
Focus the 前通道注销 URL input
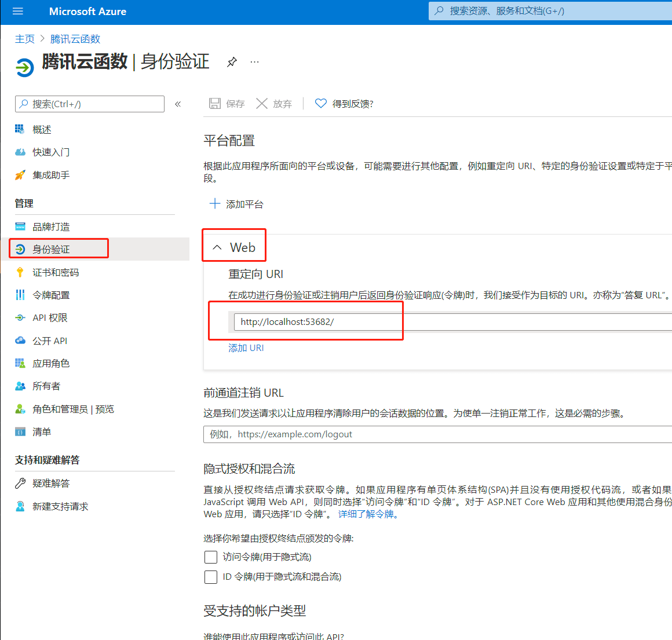pos(437,434)
